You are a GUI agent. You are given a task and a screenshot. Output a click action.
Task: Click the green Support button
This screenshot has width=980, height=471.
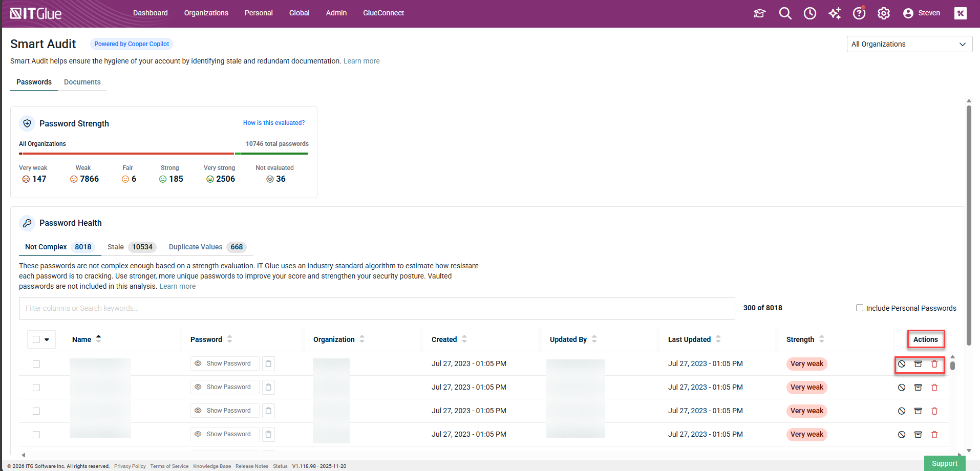click(944, 463)
